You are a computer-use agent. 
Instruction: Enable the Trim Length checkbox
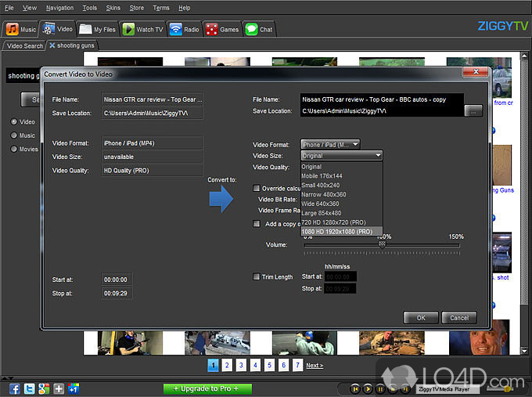(257, 276)
